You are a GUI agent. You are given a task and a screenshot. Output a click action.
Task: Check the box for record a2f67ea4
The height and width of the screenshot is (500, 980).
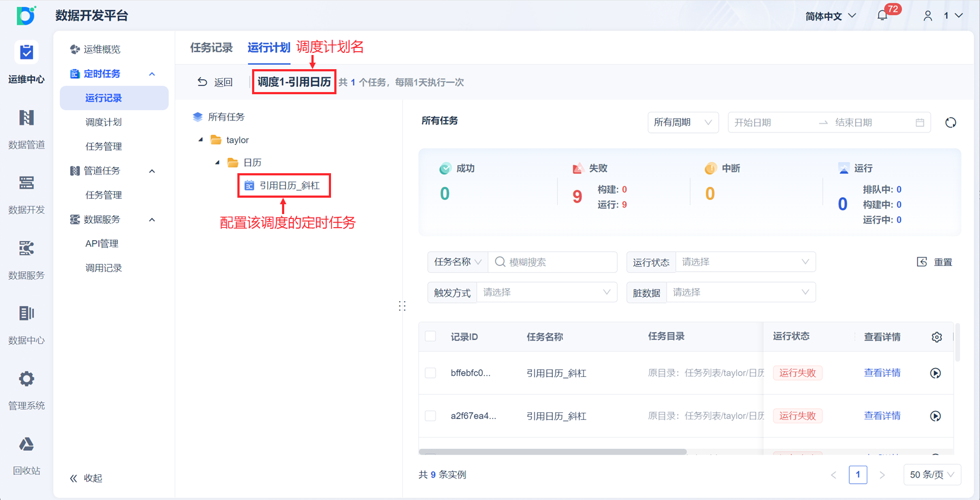point(431,416)
